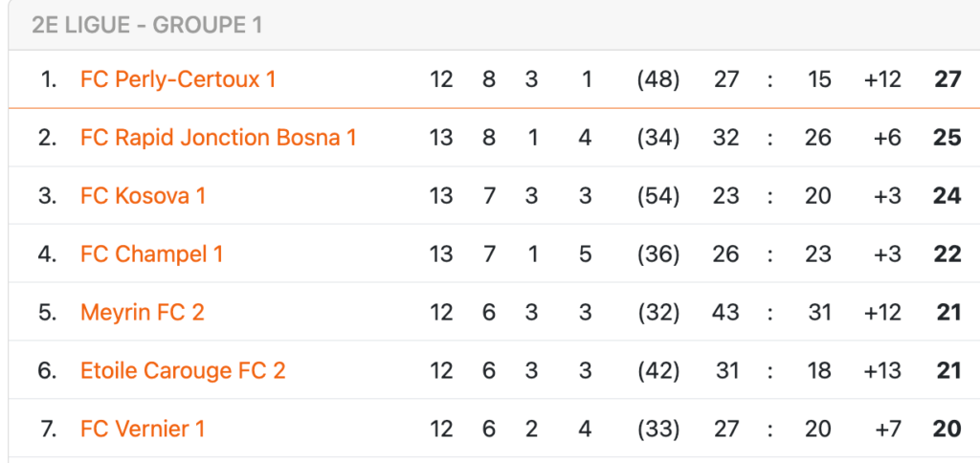
Task: Click the 22 points value for FC Champel
Action: (x=947, y=254)
